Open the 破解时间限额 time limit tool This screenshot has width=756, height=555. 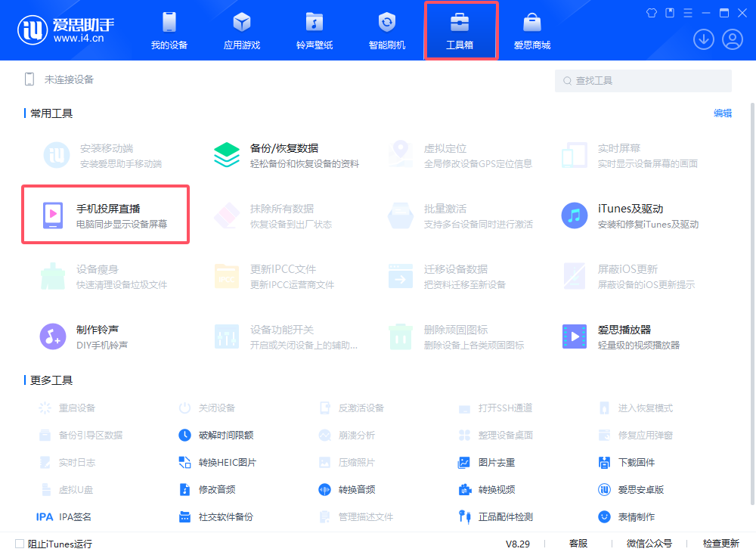pos(225,435)
